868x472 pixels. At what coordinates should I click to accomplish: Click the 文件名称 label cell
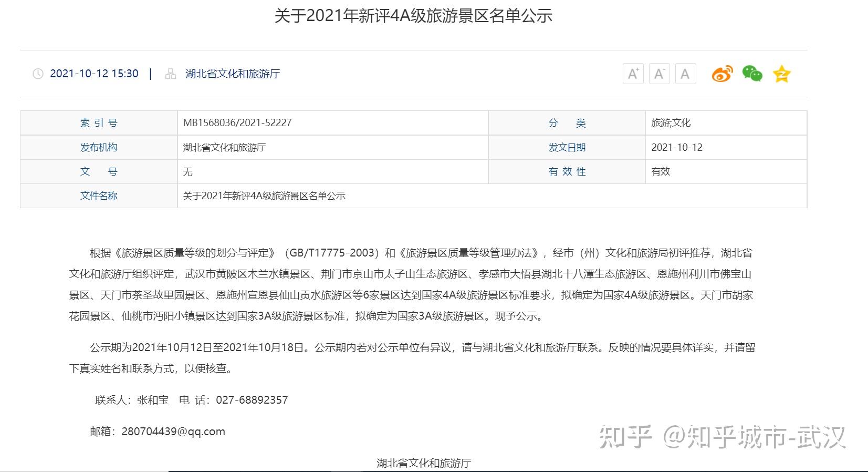[x=99, y=196]
